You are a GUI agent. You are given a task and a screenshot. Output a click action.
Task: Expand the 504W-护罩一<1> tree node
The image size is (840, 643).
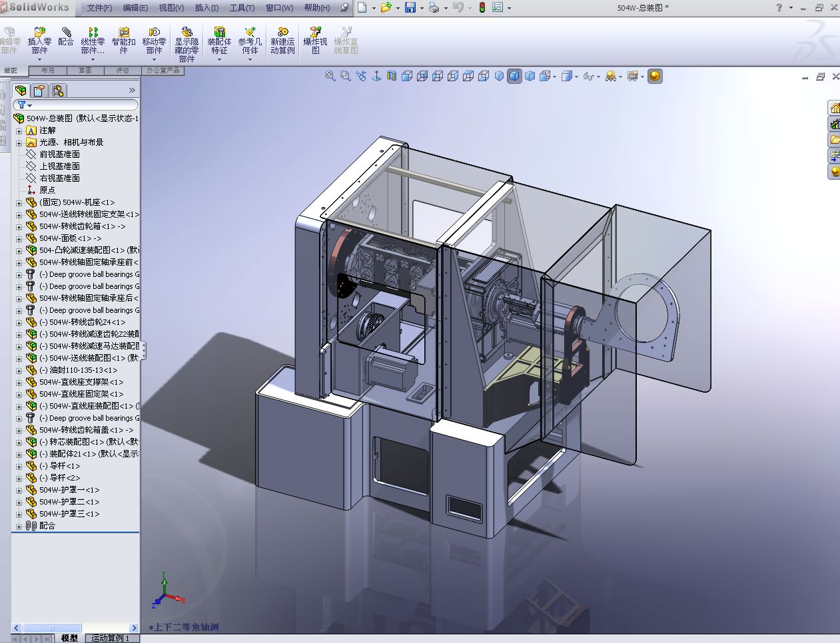(19, 490)
